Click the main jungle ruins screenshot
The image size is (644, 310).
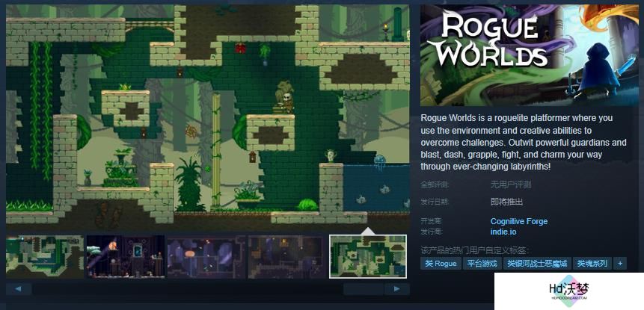(208, 118)
